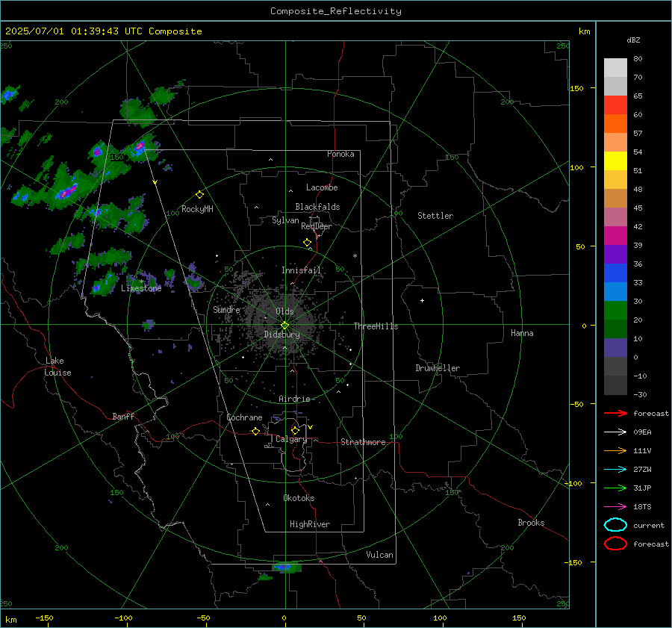
Task: Click the yellow diamond marker above Calgary
Action: (x=295, y=430)
